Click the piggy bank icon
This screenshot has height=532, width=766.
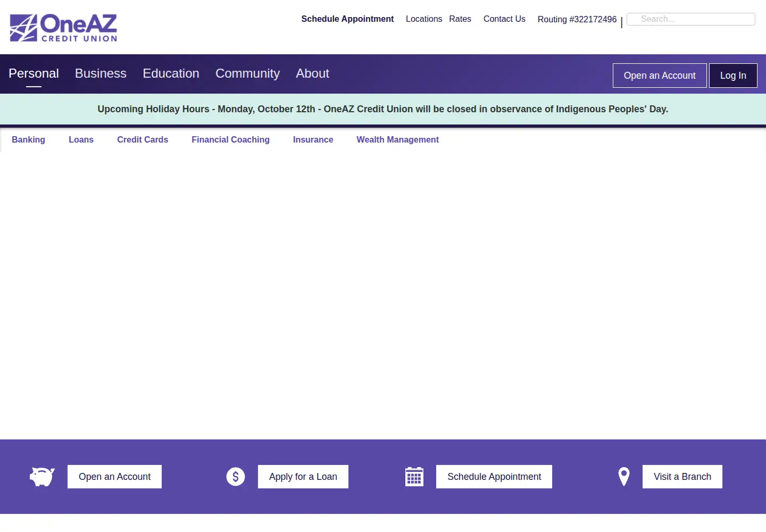point(42,477)
